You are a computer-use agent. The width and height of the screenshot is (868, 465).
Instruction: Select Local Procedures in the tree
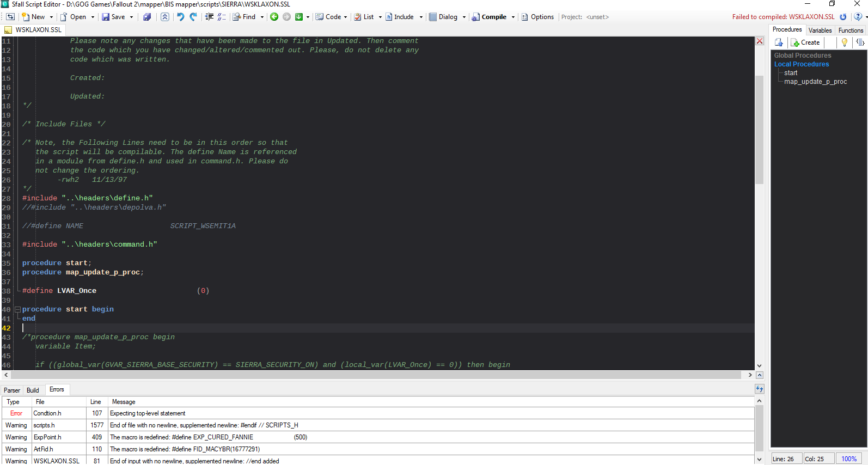pyautogui.click(x=802, y=64)
